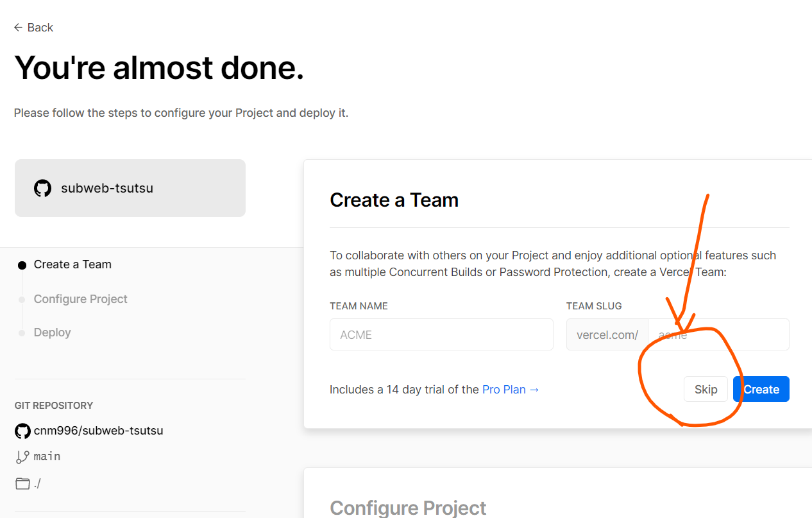Click the folder icon next to ./
The width and height of the screenshot is (812, 518).
[22, 483]
